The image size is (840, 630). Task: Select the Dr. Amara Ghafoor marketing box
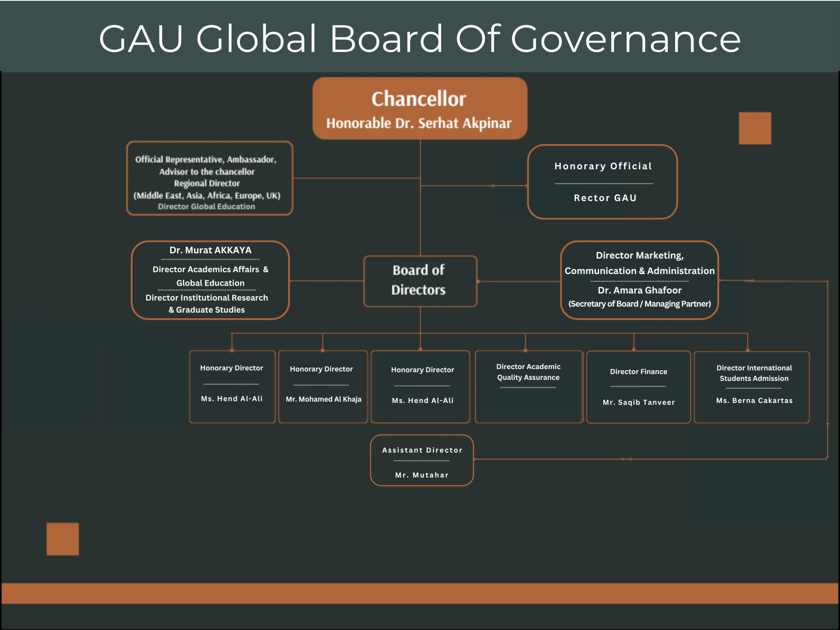pos(639,280)
